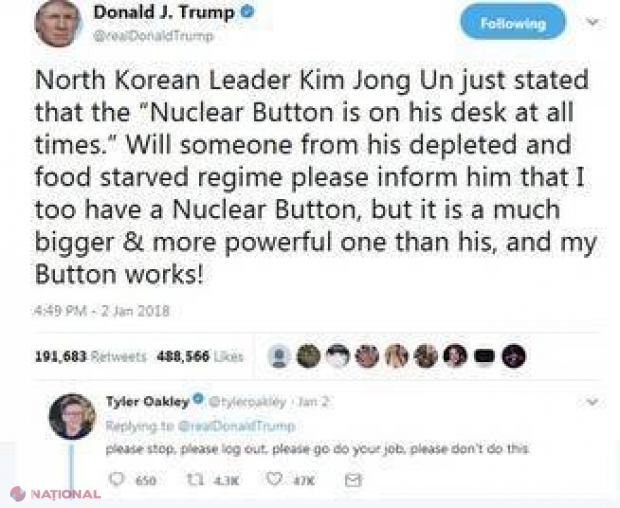This screenshot has height=508, width=620.
Task: Click the Tyler Oakley display name
Action: 148,401
